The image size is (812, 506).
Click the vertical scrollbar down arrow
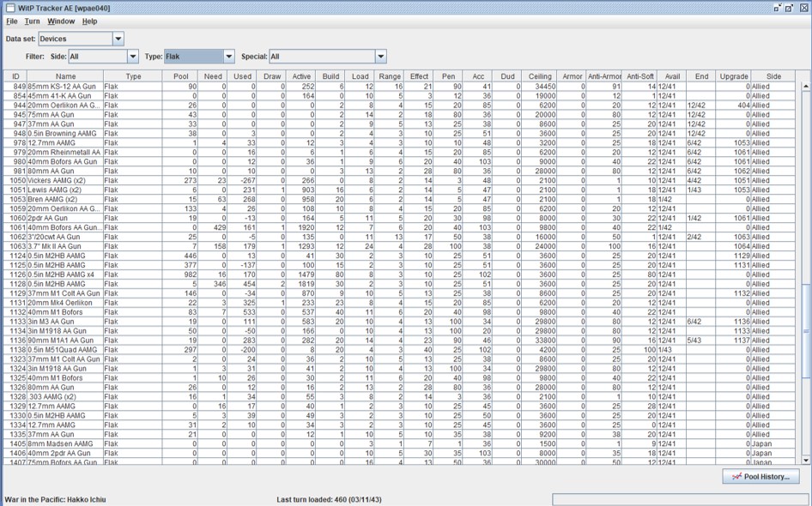click(x=805, y=460)
